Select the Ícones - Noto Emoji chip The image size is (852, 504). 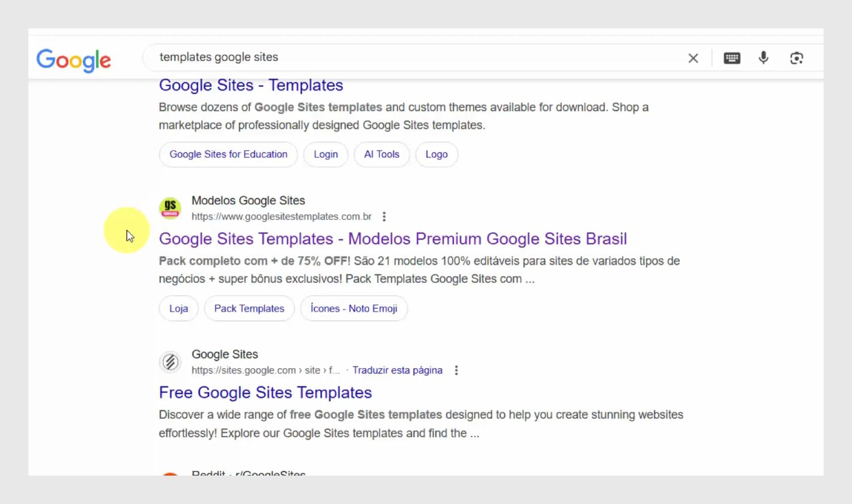[354, 308]
